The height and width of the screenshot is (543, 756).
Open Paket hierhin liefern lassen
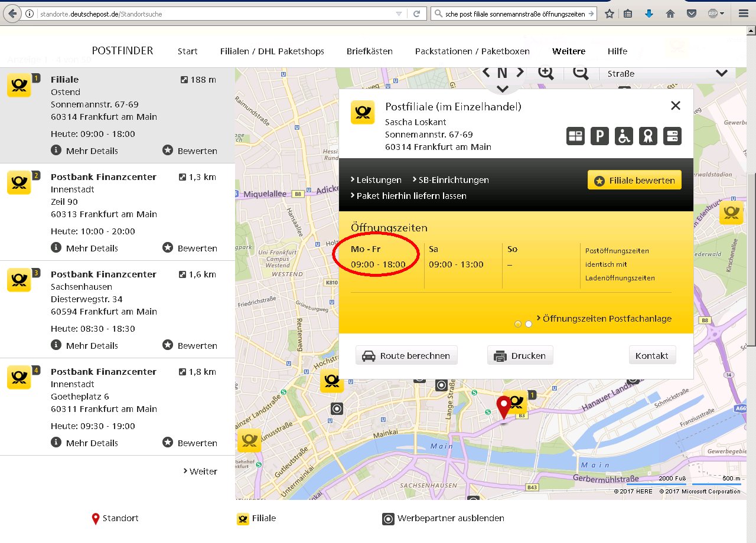pyautogui.click(x=408, y=196)
